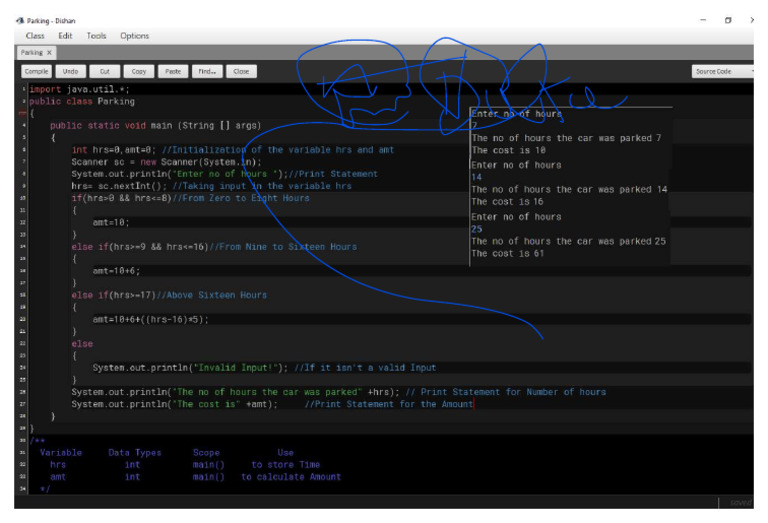Screen dimensions: 768x523
Task: Click the maximize/restore window icon
Action: click(727, 20)
